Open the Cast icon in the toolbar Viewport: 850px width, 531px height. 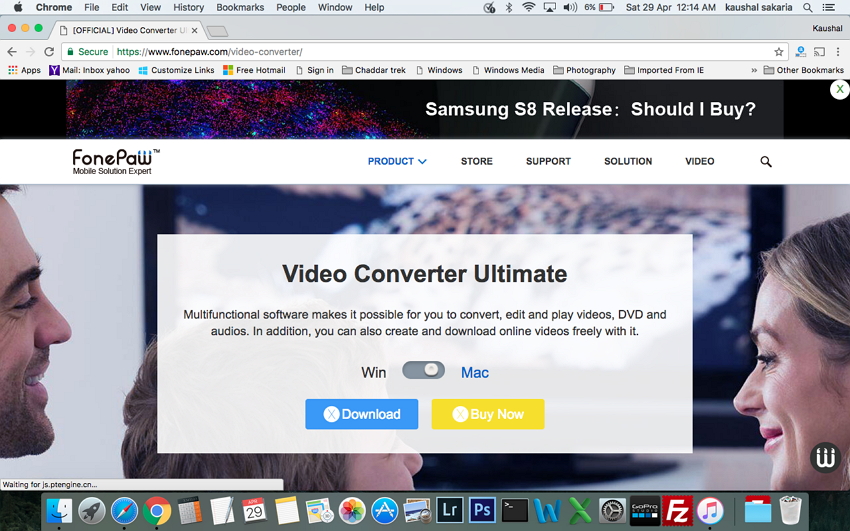point(819,52)
